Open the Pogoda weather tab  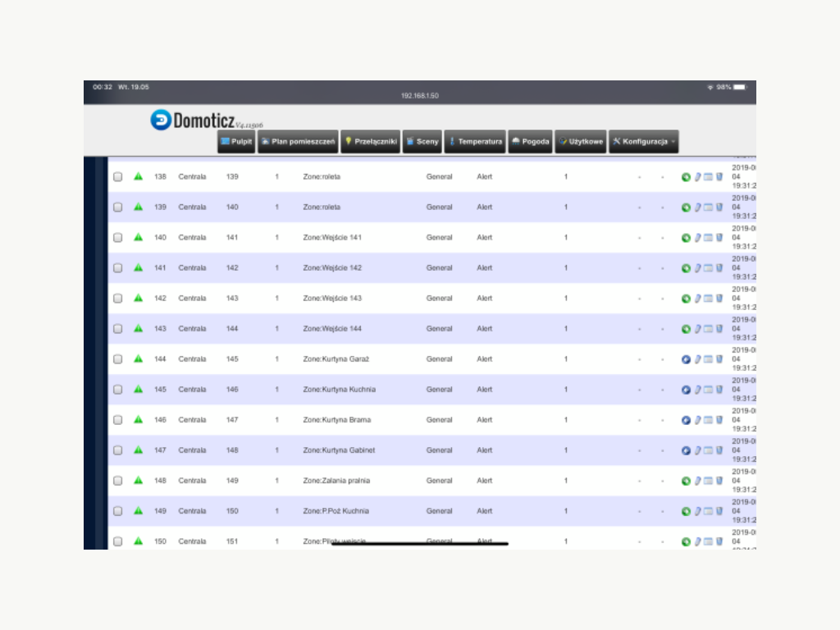click(530, 141)
